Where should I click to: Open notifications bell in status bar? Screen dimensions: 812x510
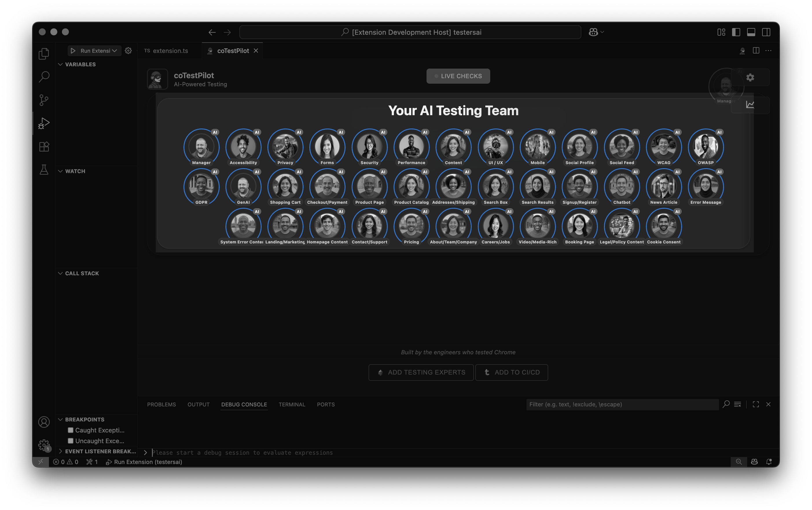769,462
